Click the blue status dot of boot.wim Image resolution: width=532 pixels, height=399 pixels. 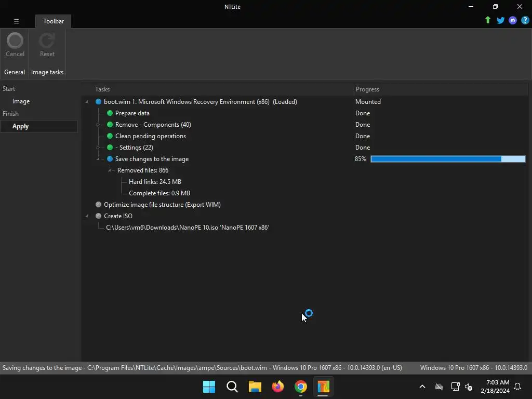coord(98,102)
